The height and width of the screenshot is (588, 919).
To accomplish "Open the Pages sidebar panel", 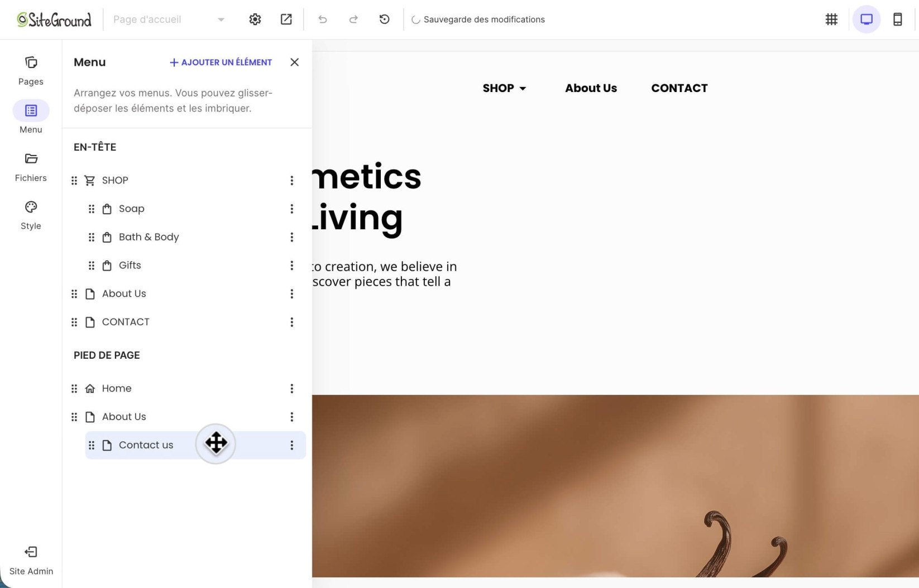I will tap(31, 70).
